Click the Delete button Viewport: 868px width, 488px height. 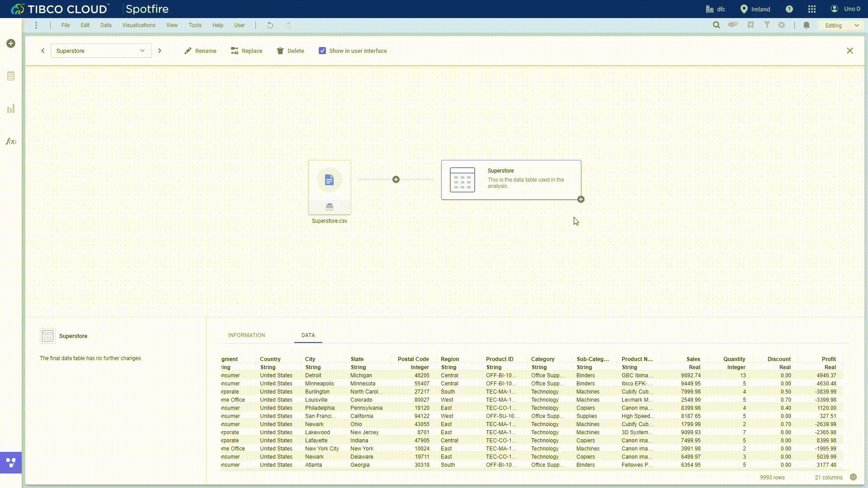(x=290, y=51)
